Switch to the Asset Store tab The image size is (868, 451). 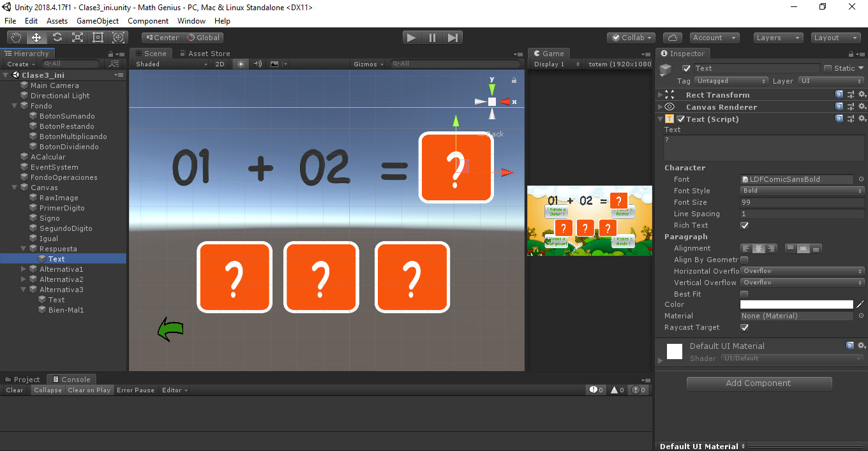[204, 54]
